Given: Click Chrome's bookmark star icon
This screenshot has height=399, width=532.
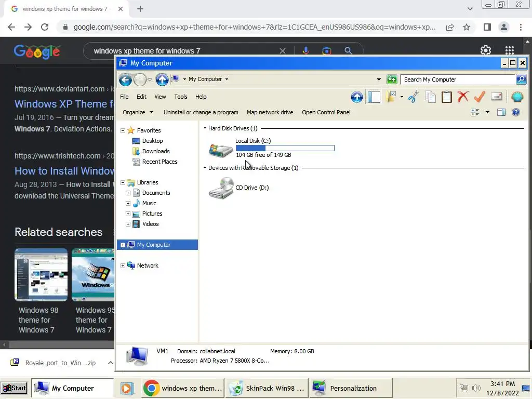Looking at the screenshot, I should [467, 27].
